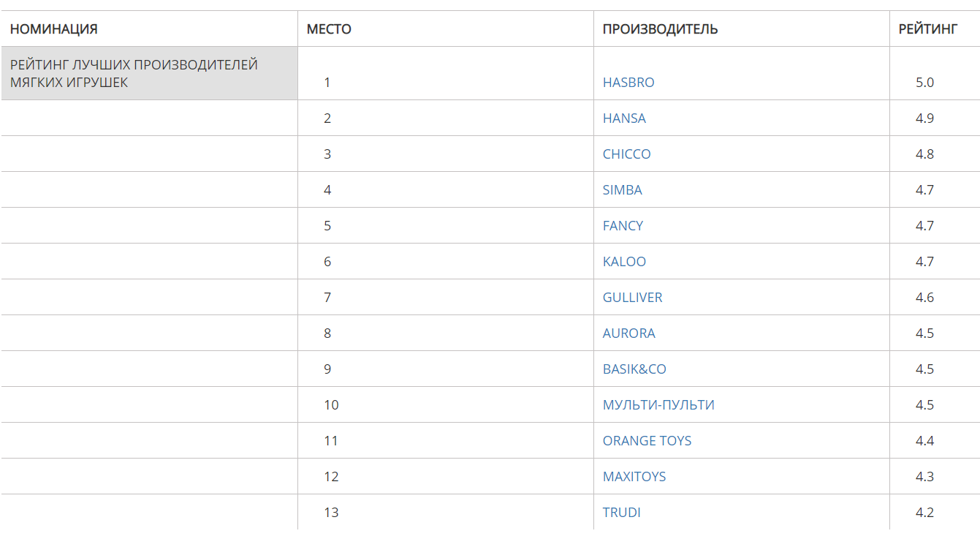The height and width of the screenshot is (539, 980).
Task: Select the soft toy manufacturers nomination cell
Action: click(x=134, y=74)
